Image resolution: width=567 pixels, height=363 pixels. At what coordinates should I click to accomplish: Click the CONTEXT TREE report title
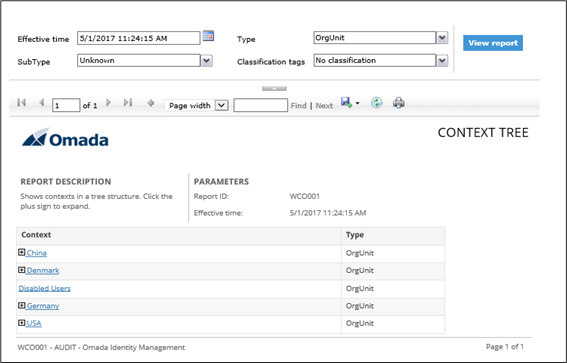(x=483, y=133)
